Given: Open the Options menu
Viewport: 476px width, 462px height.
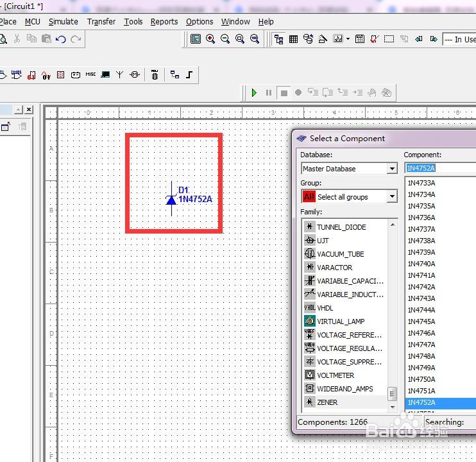Looking at the screenshot, I should (x=200, y=22).
